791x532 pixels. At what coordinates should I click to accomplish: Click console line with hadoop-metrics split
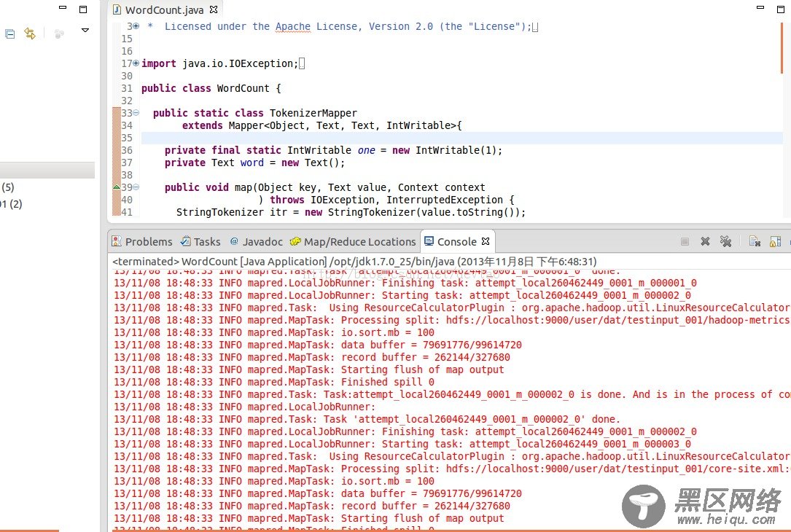click(x=452, y=320)
